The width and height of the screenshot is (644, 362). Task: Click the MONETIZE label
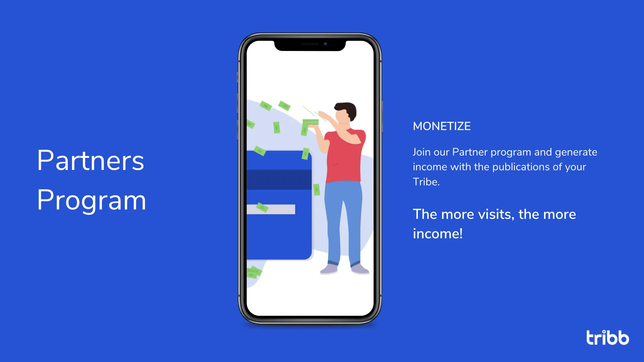(442, 126)
